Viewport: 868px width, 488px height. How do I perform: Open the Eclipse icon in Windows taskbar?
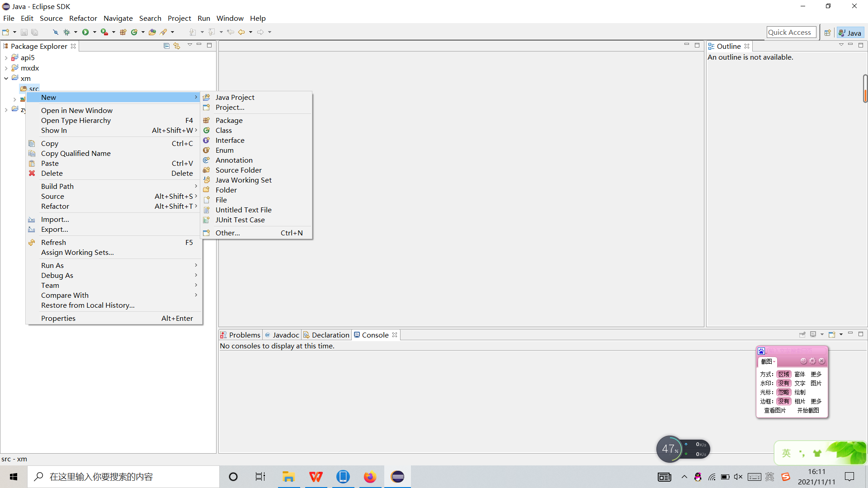pyautogui.click(x=397, y=477)
